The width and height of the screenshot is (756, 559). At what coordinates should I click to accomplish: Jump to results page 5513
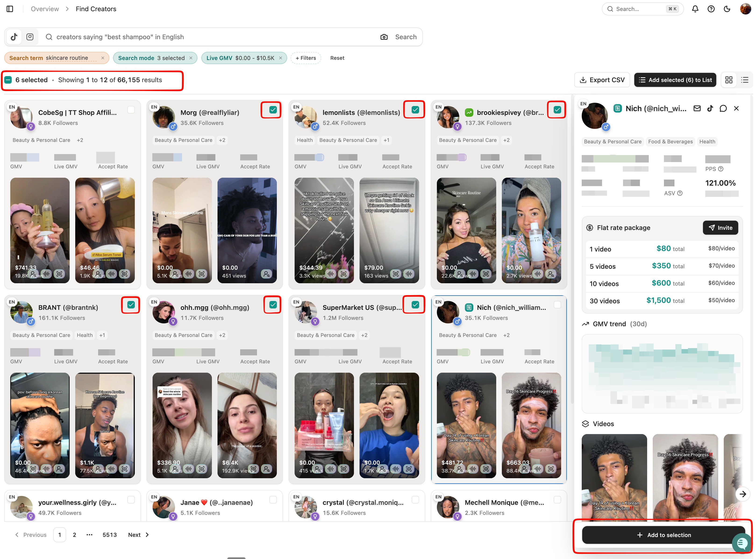point(110,535)
